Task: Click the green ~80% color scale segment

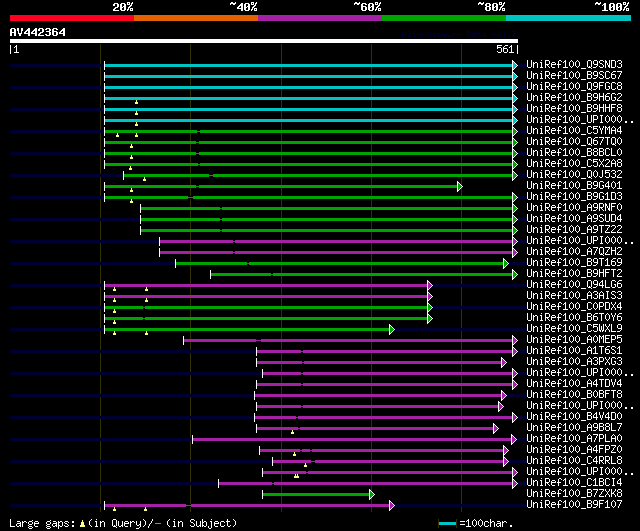Action: tap(444, 18)
